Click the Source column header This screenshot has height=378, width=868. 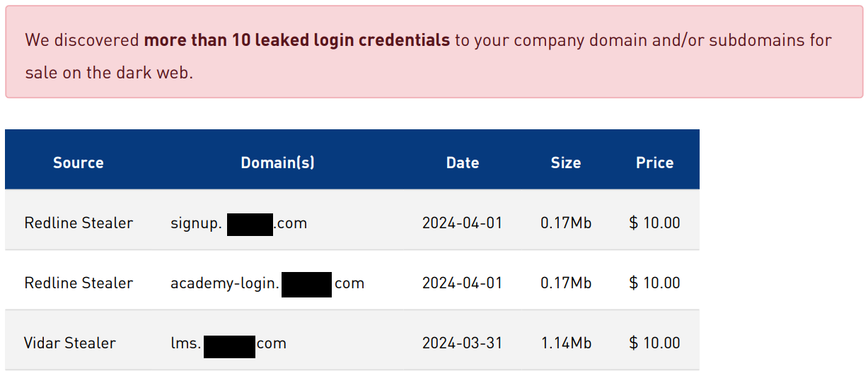[x=78, y=163]
